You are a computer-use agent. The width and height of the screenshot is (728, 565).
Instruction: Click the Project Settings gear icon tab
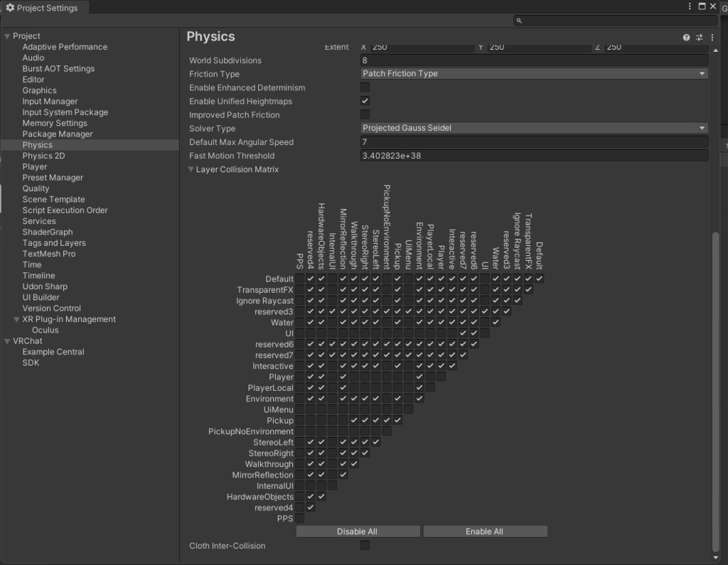[10, 8]
